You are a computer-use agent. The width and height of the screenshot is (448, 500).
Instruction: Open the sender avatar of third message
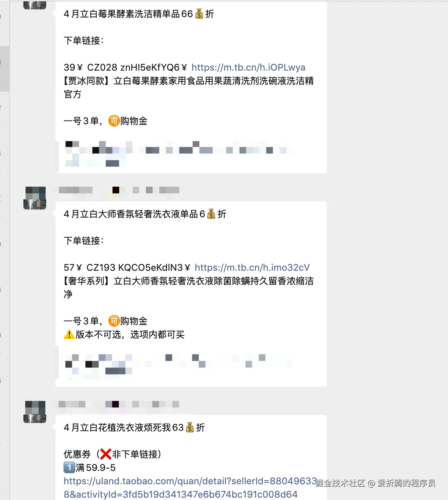click(35, 412)
